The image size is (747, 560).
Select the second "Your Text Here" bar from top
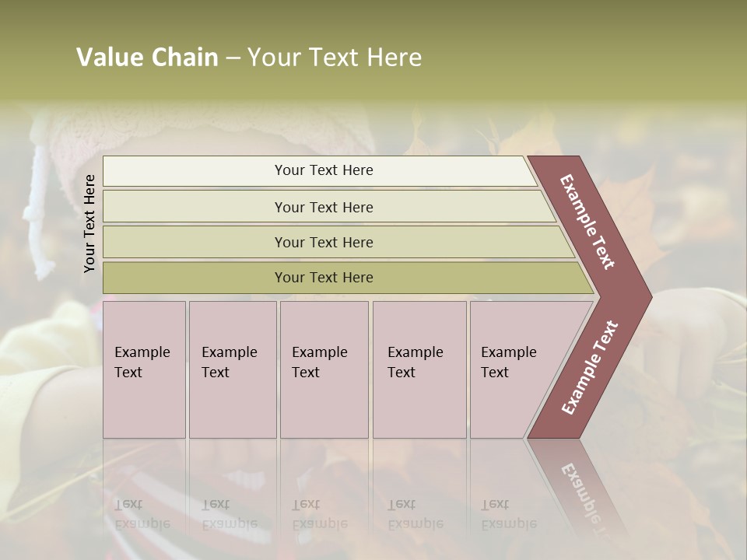coord(323,207)
